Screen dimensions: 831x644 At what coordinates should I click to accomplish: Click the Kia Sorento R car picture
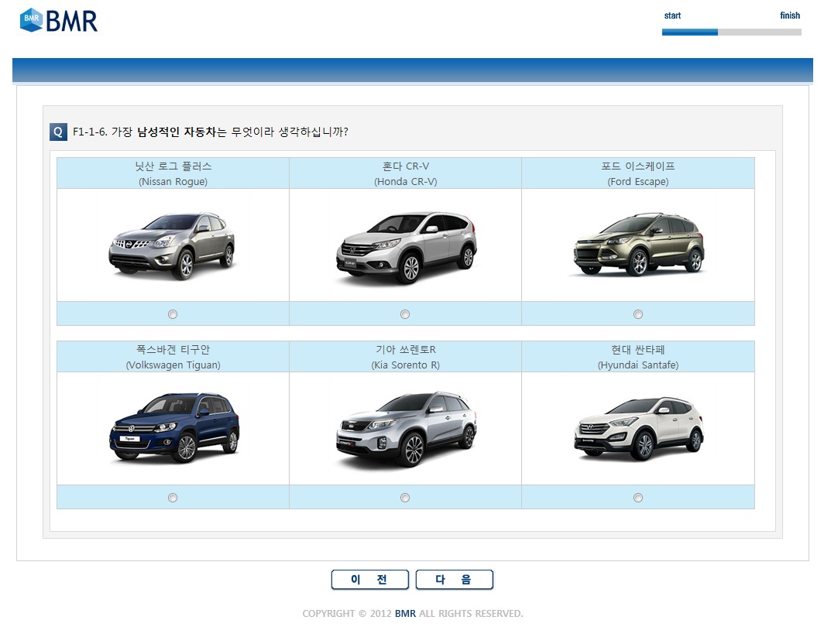click(406, 428)
